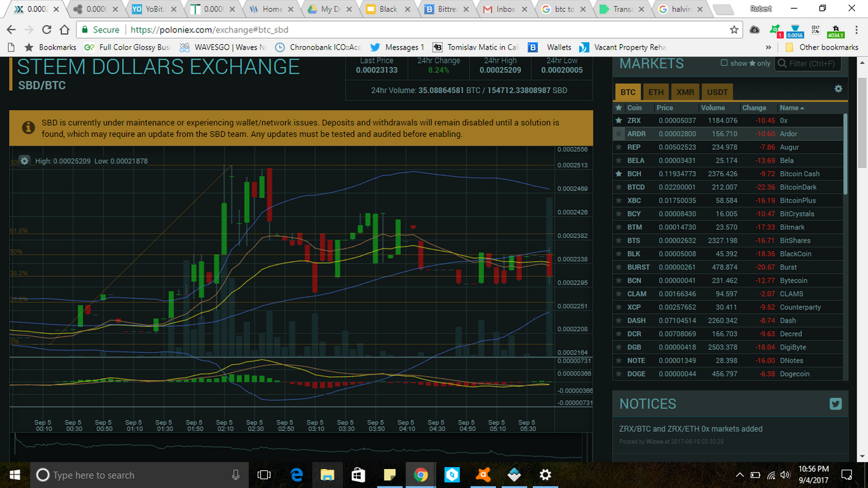Screen dimensions: 868x488
Task: Sort the markets by Coin column
Action: coord(634,108)
